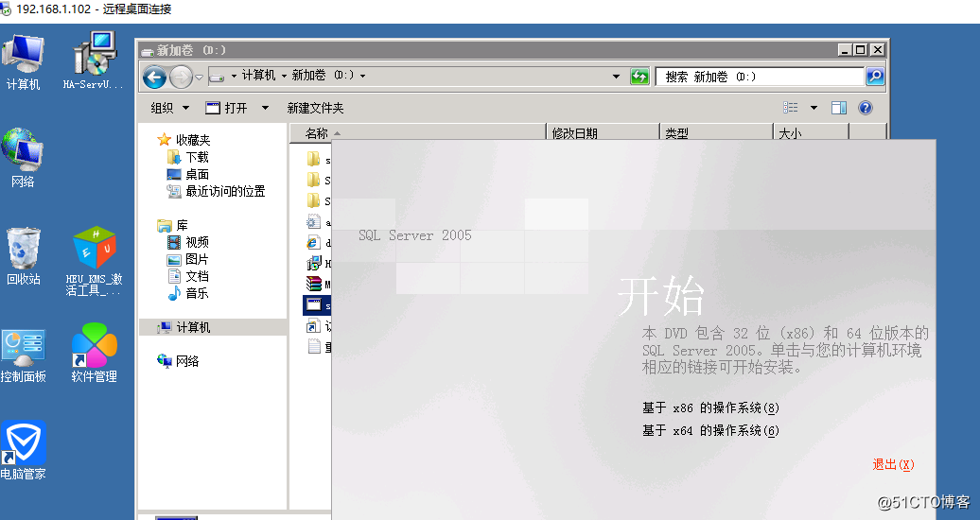Select the settings file icon with gear
This screenshot has height=520, width=980.
pyautogui.click(x=314, y=222)
